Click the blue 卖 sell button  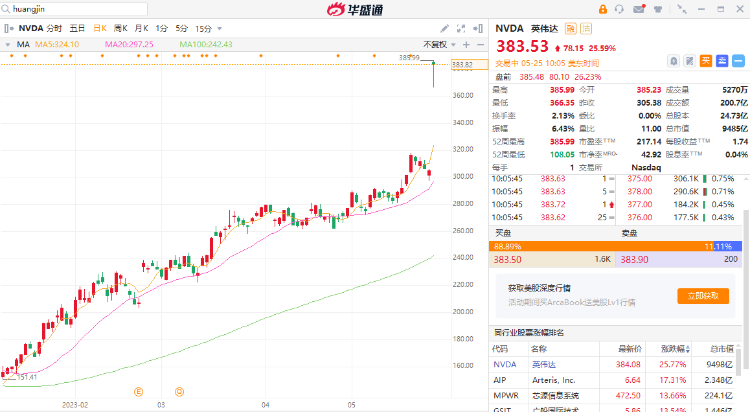722,61
